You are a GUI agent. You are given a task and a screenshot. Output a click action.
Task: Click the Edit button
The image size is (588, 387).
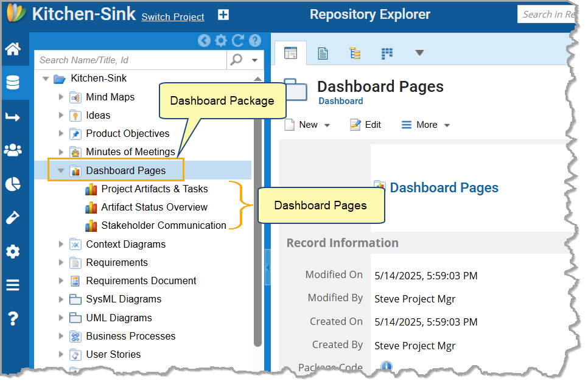click(x=366, y=125)
